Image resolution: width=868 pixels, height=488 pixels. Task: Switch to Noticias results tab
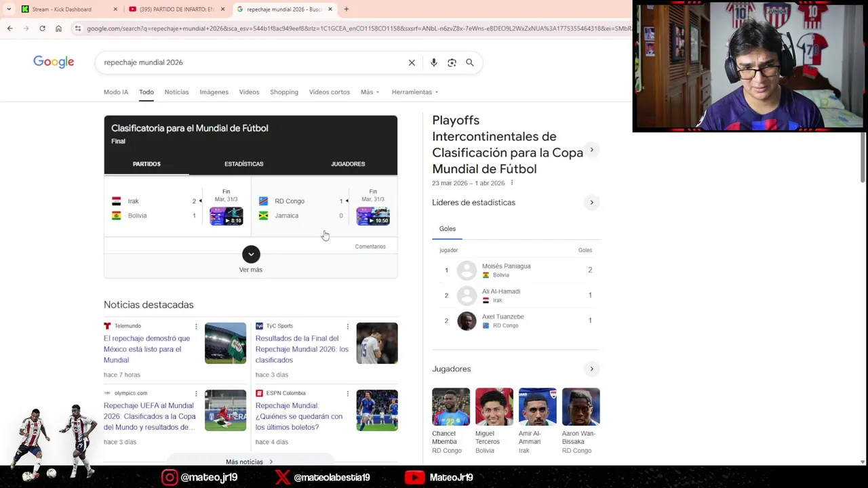point(176,92)
